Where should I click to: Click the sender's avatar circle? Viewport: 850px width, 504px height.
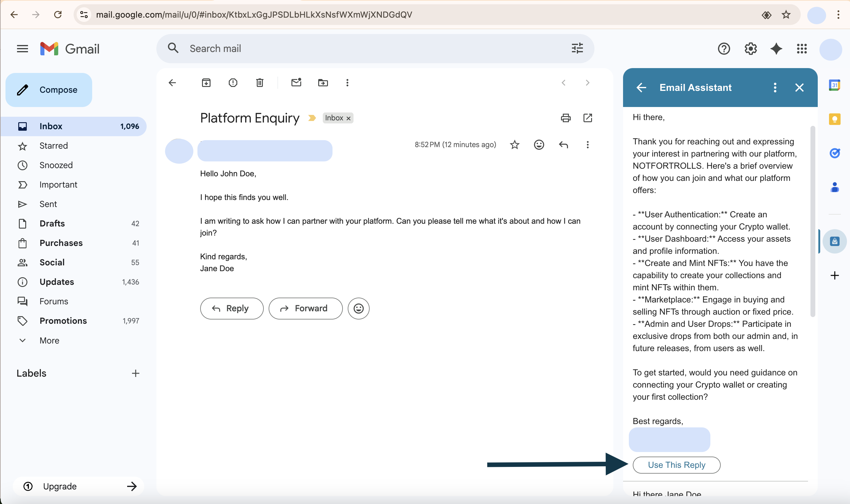pyautogui.click(x=179, y=151)
